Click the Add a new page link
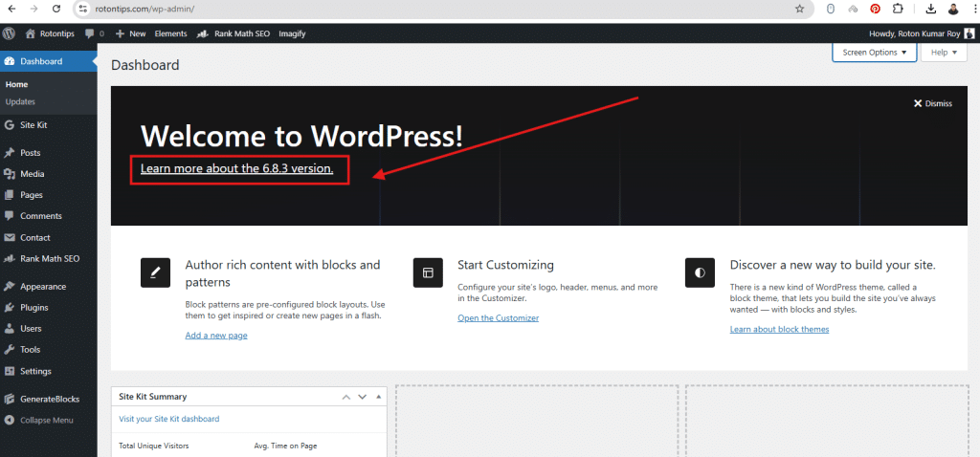 tap(216, 336)
